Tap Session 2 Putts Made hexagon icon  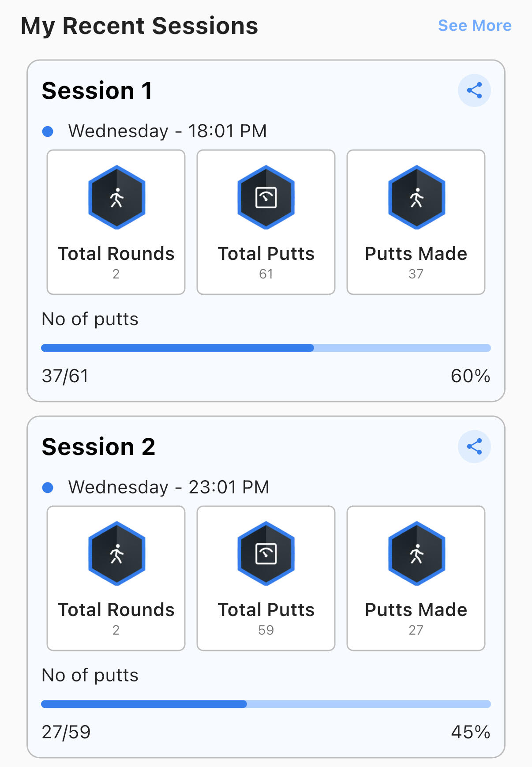[416, 553]
